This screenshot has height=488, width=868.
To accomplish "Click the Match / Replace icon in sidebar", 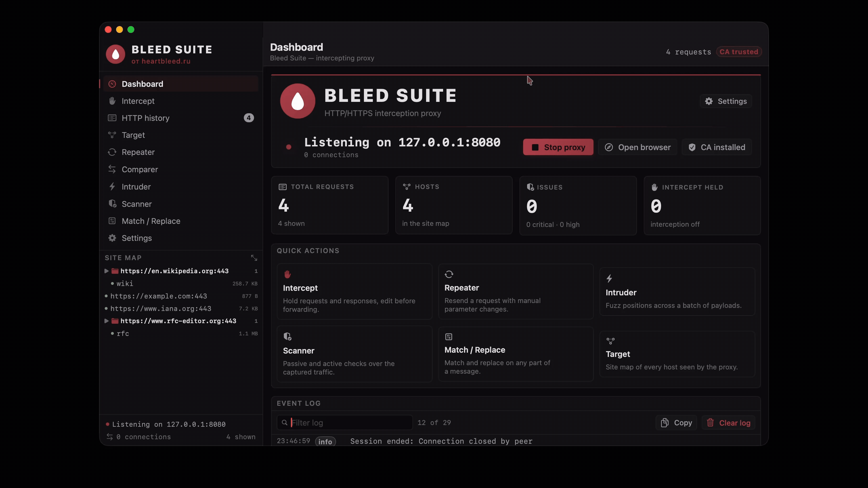I will point(112,221).
